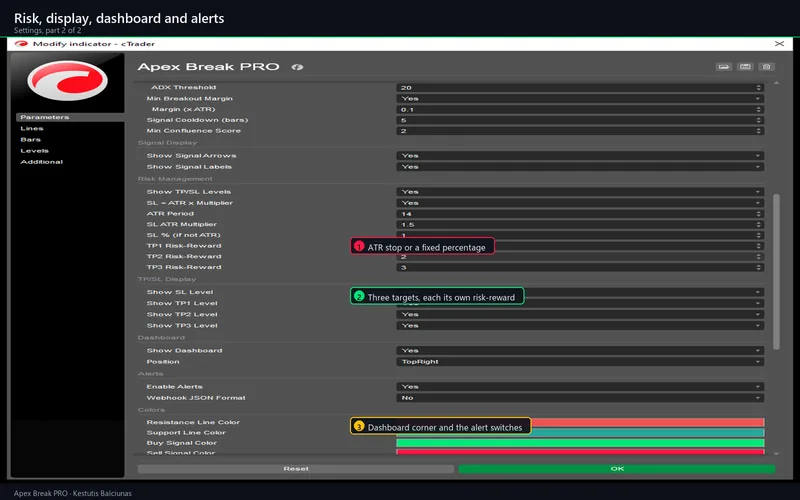The width and height of the screenshot is (800, 500).
Task: Click the TP1 Risk-Reward stepper arrows
Action: tap(759, 246)
